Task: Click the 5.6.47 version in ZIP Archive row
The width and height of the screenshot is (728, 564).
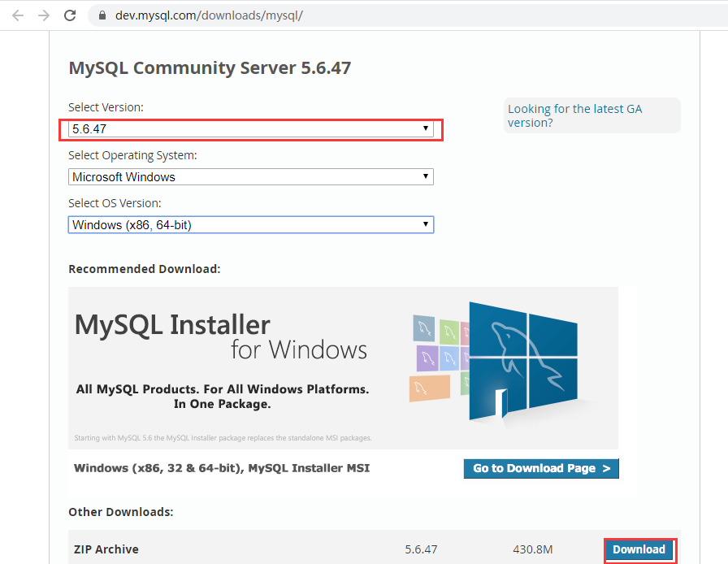Action: pyautogui.click(x=421, y=549)
